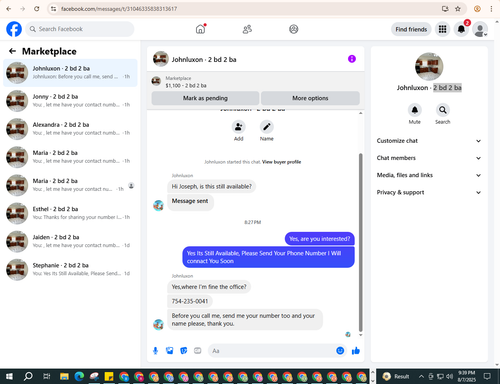Open the account profile avatar menu
Viewport: 500px width, 384px height.
(480, 29)
